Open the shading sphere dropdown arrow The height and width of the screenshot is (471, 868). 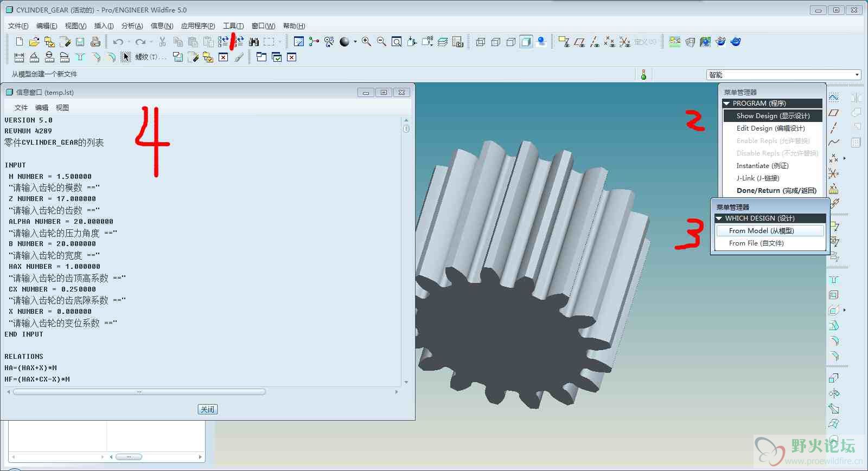[355, 42]
